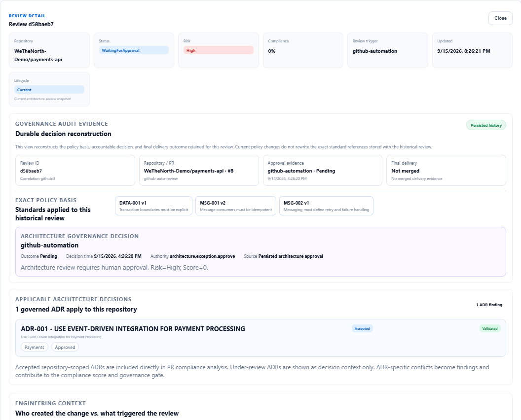The image size is (521, 420).
Task: Click the github-automation review trigger value
Action: [375, 51]
